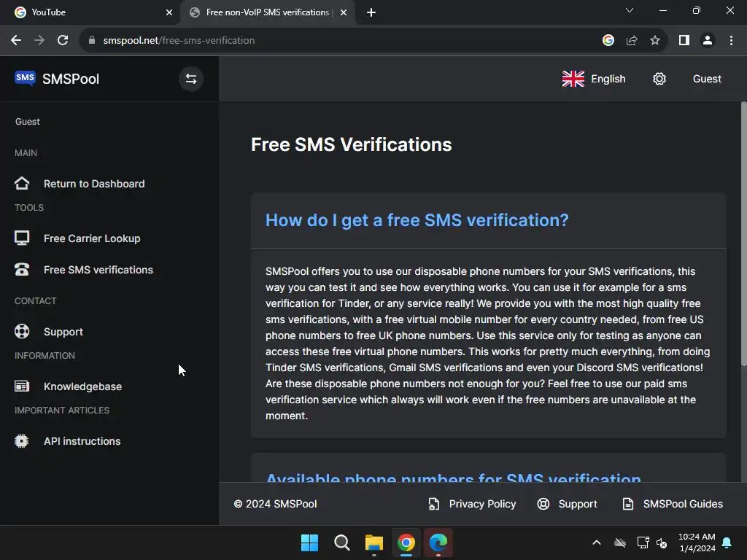Screen dimensions: 747x560
Task: Open API instructions article
Action: [x=82, y=441]
